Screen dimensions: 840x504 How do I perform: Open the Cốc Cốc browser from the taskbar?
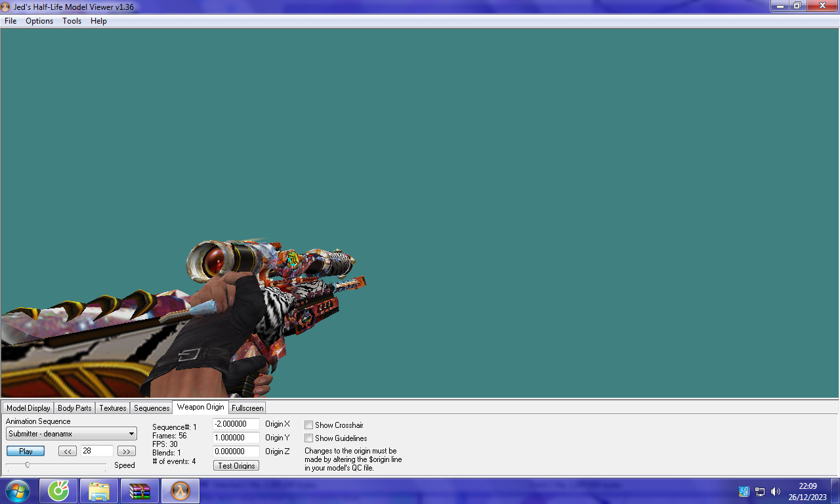58,490
